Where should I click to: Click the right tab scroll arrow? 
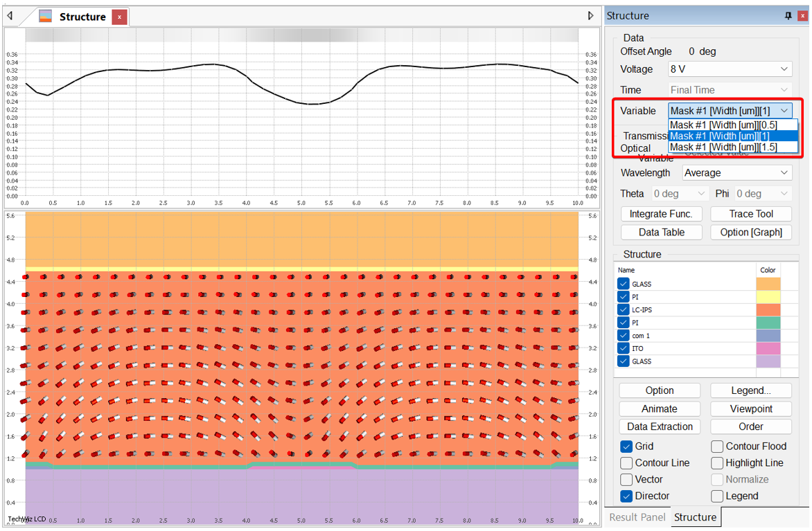pyautogui.click(x=590, y=16)
